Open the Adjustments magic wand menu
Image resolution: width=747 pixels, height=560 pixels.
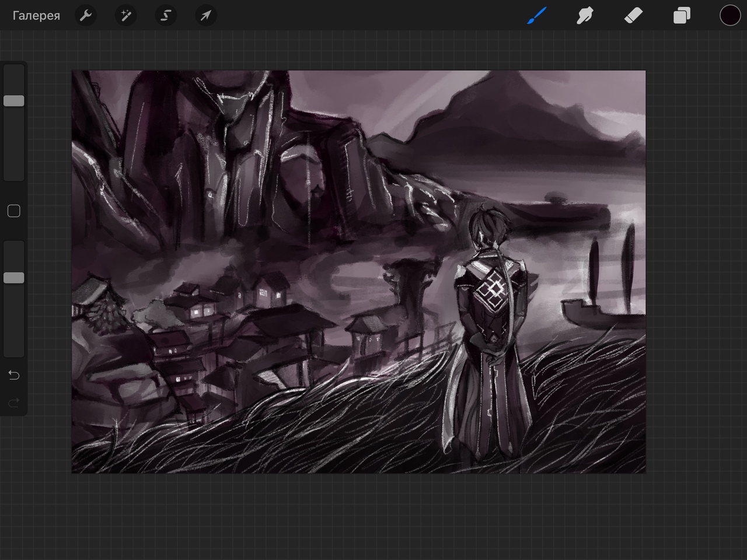click(125, 16)
